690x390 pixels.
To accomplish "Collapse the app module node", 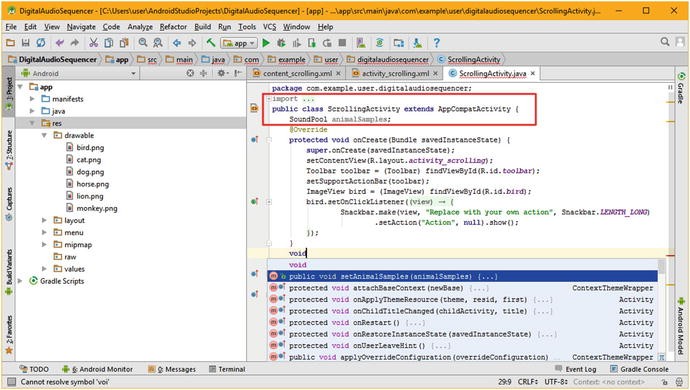I will pyautogui.click(x=20, y=87).
